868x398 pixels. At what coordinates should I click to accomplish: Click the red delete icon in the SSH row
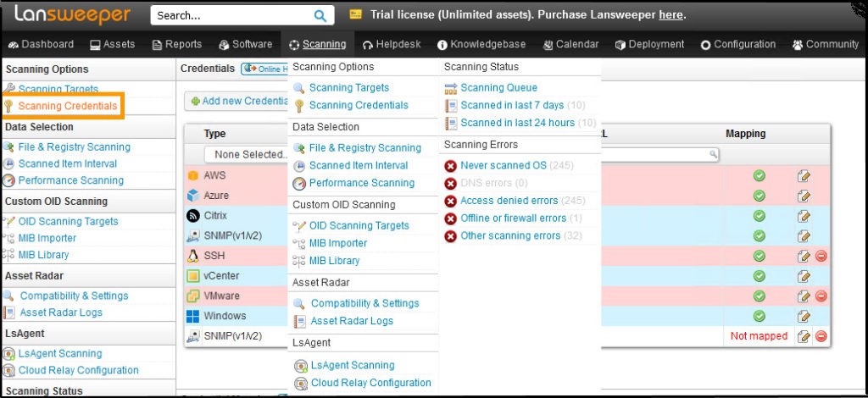tap(821, 256)
